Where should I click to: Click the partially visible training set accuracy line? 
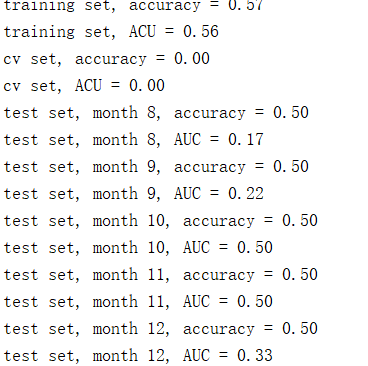point(133,6)
